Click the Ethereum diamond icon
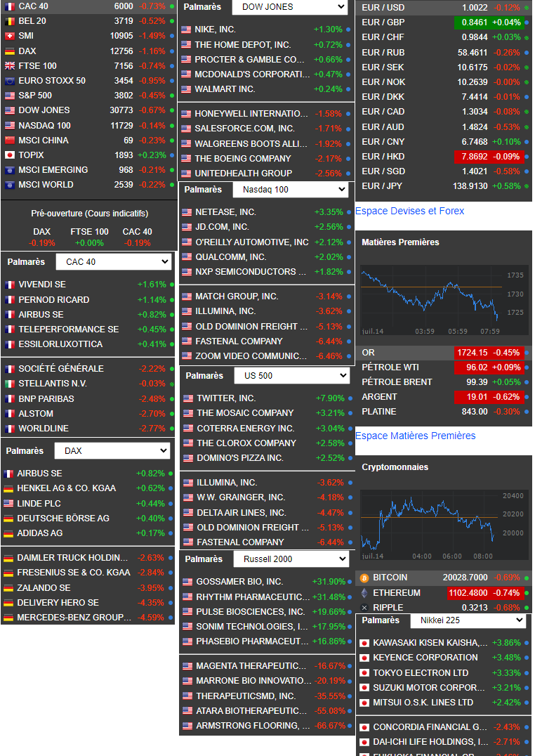The width and height of the screenshot is (535, 756). point(365,592)
